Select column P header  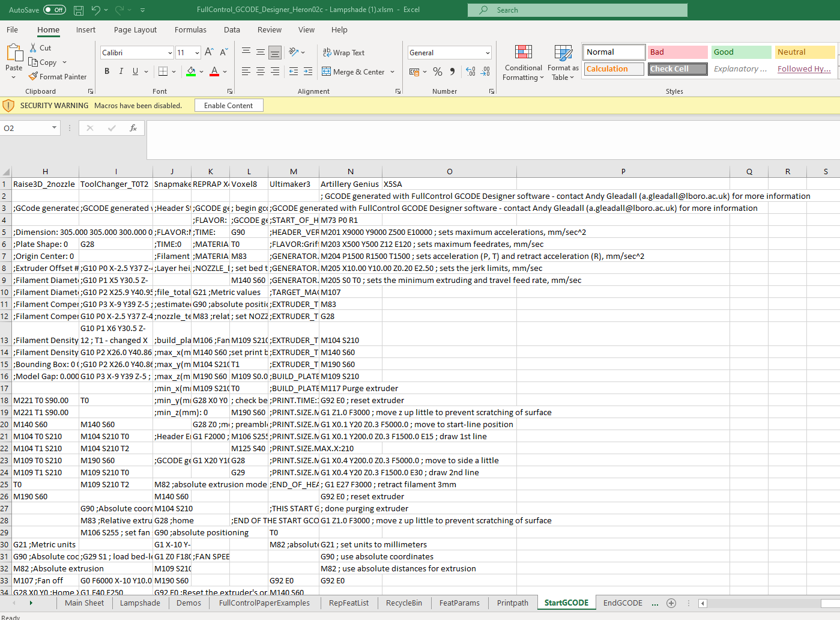point(623,171)
